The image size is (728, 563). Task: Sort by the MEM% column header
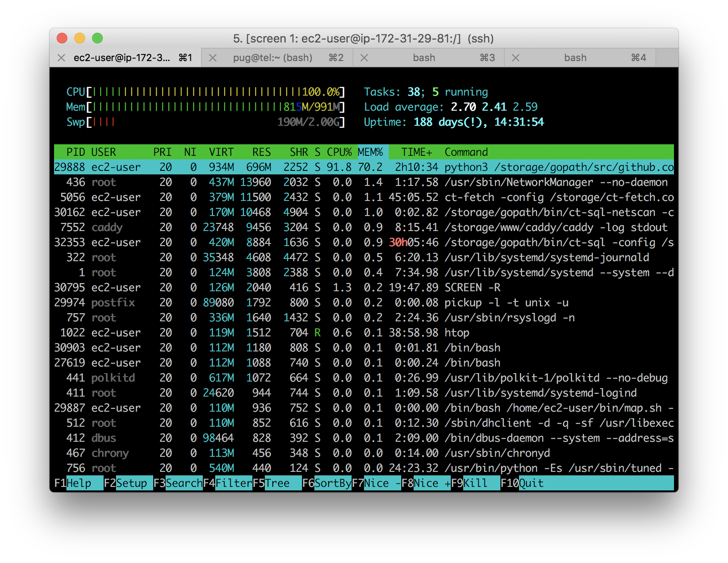[370, 152]
